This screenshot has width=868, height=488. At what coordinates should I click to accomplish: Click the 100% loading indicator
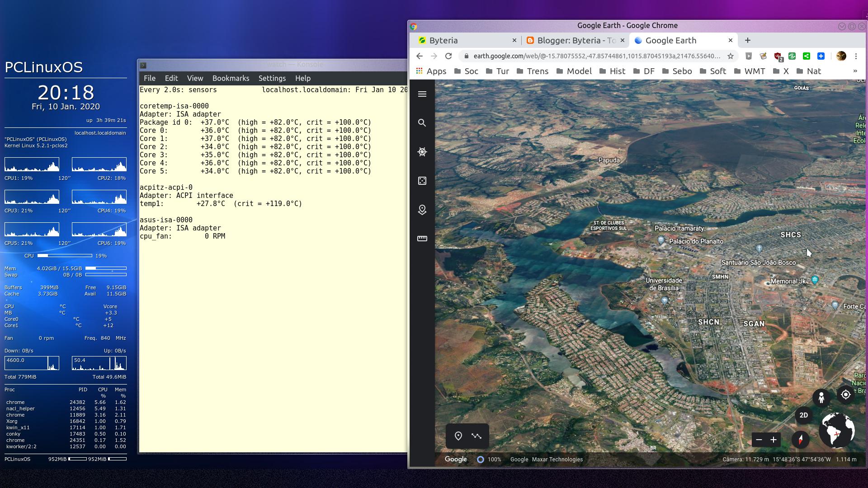pos(489,460)
